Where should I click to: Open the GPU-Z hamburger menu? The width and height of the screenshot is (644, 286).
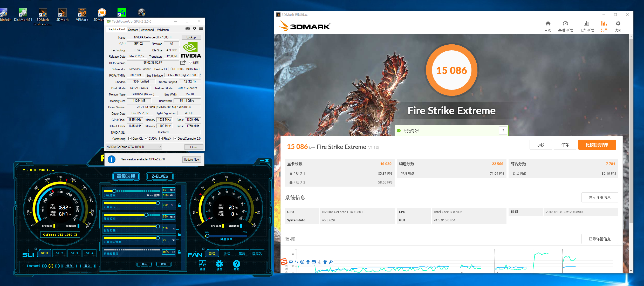tap(201, 28)
